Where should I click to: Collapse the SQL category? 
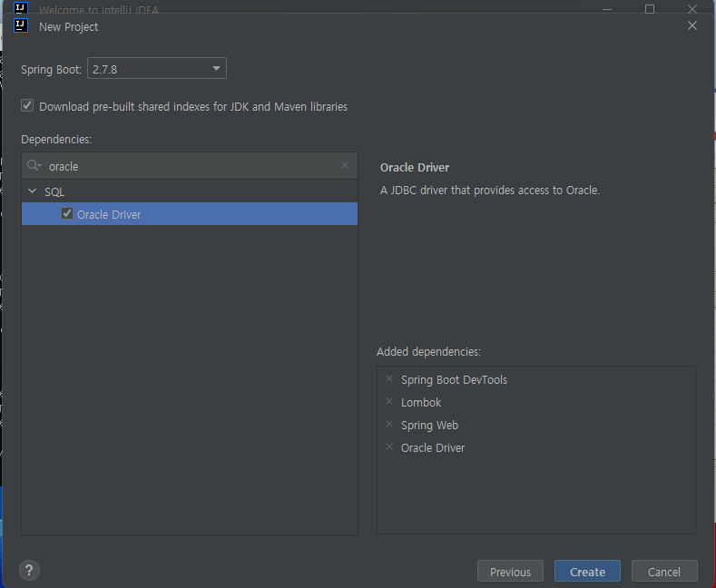(32, 191)
